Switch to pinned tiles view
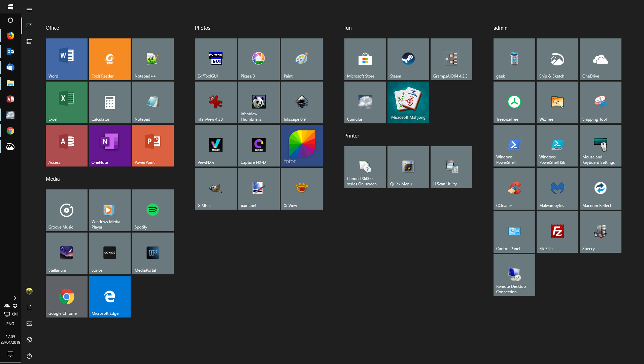644x364 pixels. (29, 26)
